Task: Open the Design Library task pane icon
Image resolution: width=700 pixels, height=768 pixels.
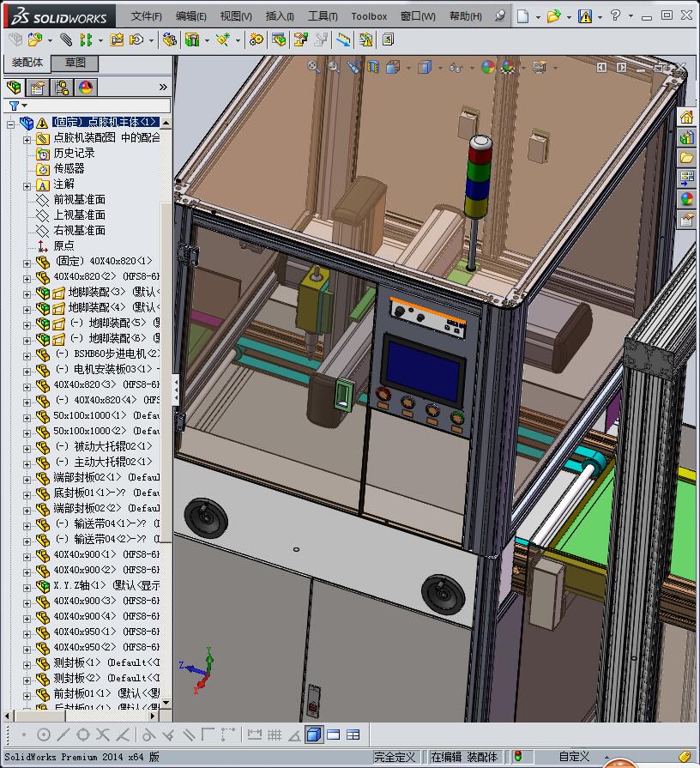Action: click(x=687, y=137)
